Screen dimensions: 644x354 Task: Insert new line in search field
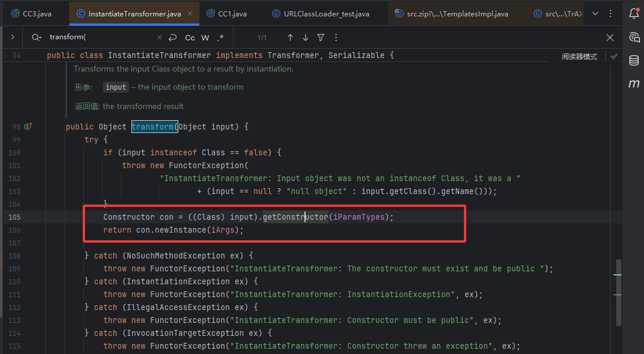coord(172,38)
